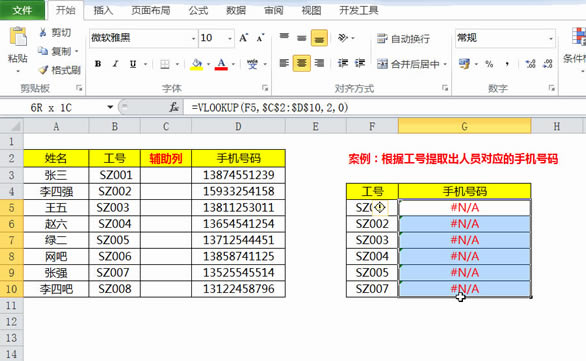Align text left

[284, 63]
